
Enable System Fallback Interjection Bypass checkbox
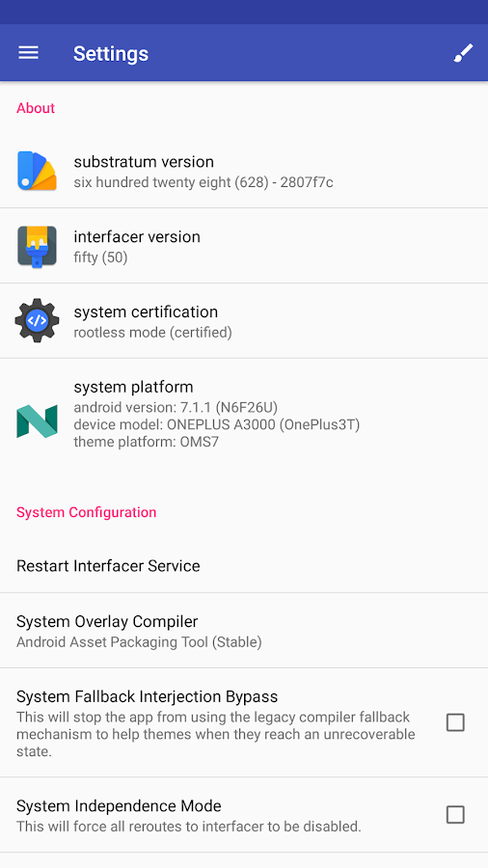point(455,722)
